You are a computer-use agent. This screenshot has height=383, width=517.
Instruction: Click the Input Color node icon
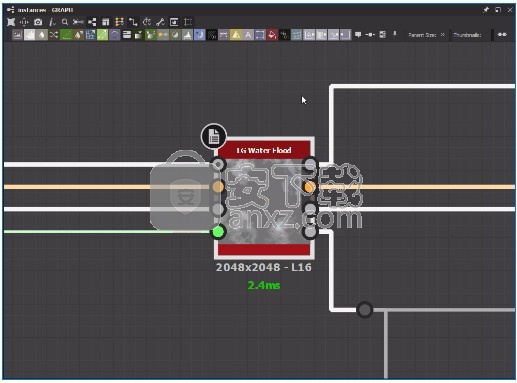pos(309,35)
